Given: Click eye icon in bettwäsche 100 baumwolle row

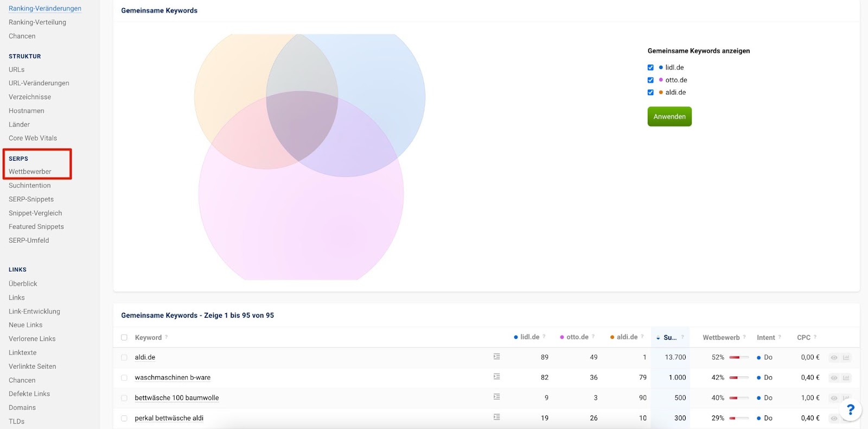Looking at the screenshot, I should (x=834, y=398).
